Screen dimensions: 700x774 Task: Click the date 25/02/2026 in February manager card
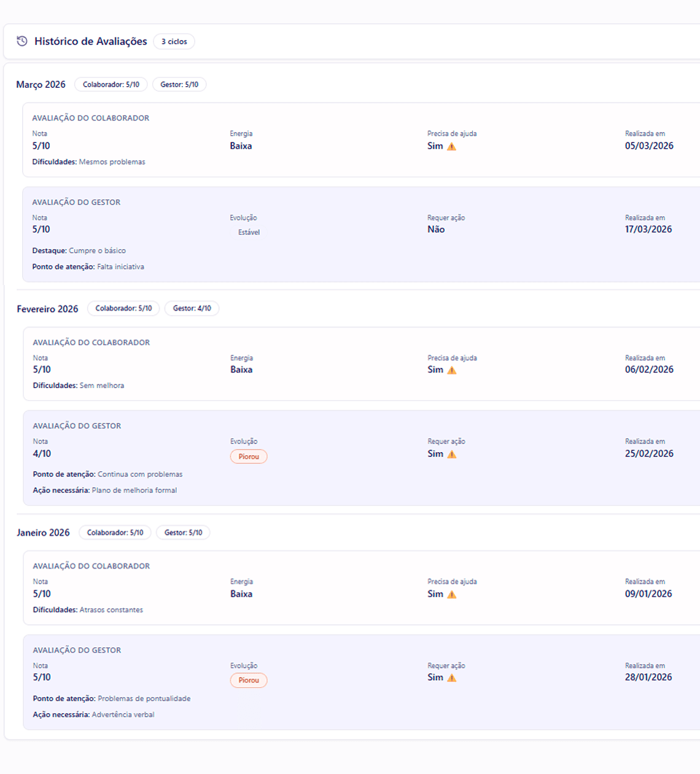pos(649,453)
